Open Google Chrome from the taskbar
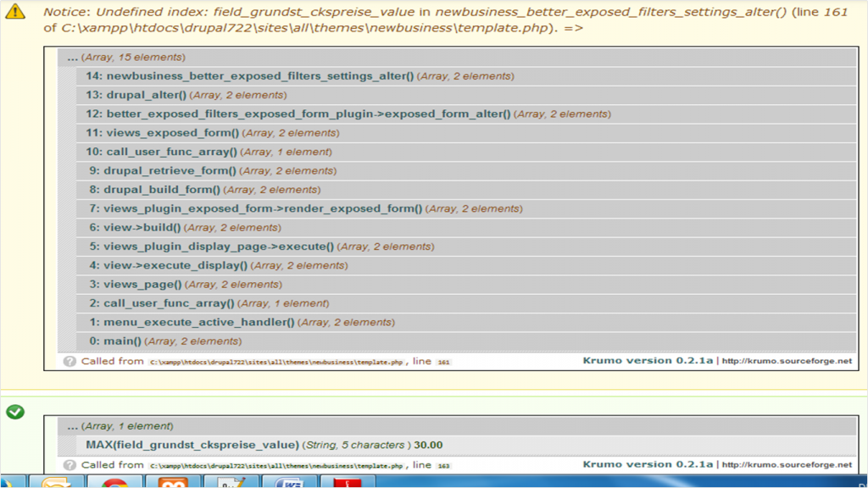 114,482
